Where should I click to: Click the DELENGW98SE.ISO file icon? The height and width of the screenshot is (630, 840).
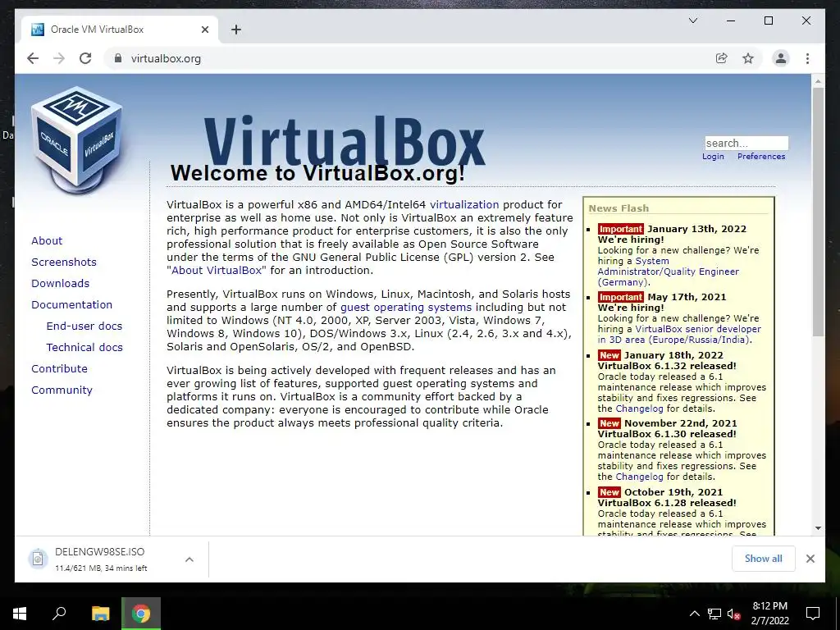tap(38, 559)
